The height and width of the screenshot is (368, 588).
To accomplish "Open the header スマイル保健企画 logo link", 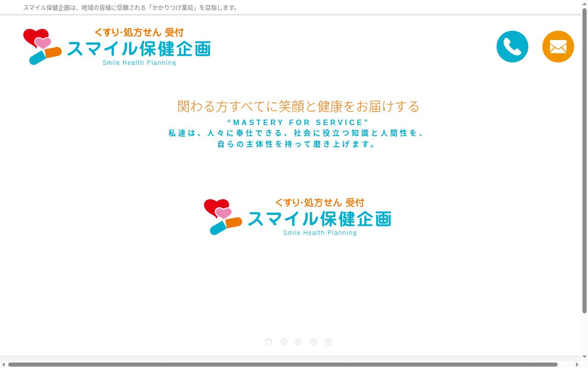I will click(117, 46).
